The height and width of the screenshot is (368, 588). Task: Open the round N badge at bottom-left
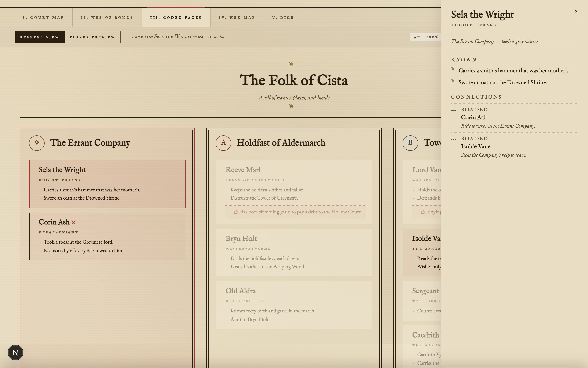(x=15, y=352)
